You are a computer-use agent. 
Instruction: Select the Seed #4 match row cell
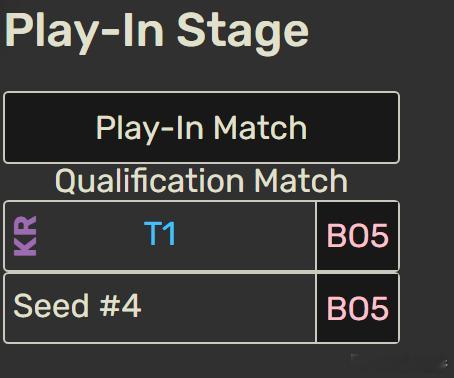[x=159, y=308]
